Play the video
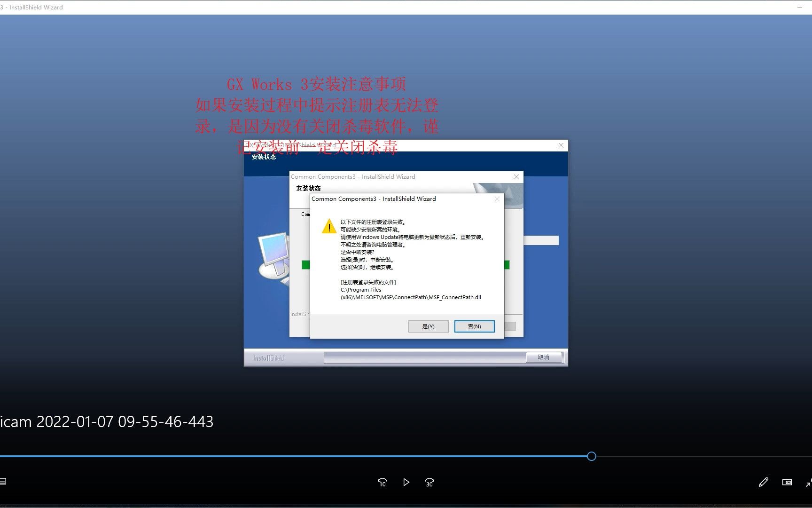Screen dimensions: 812x508 (406, 482)
